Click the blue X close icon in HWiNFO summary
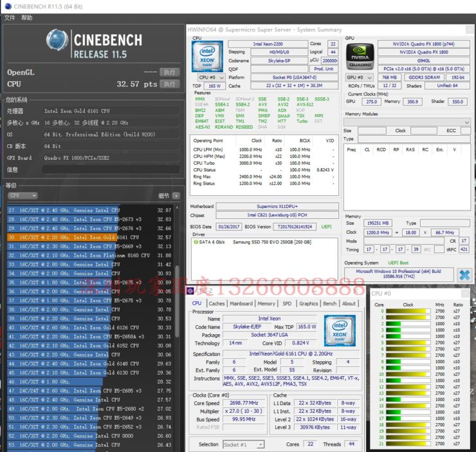 [x=464, y=275]
